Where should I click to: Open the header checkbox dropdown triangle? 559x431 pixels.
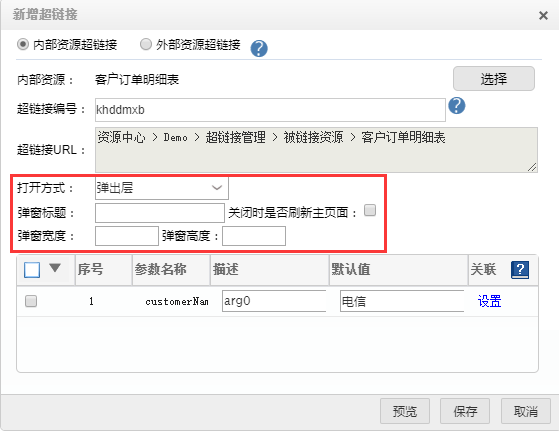[x=55, y=268]
